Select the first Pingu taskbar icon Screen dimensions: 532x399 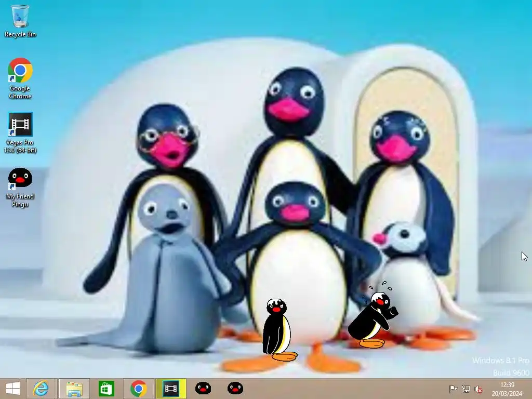pyautogui.click(x=203, y=388)
